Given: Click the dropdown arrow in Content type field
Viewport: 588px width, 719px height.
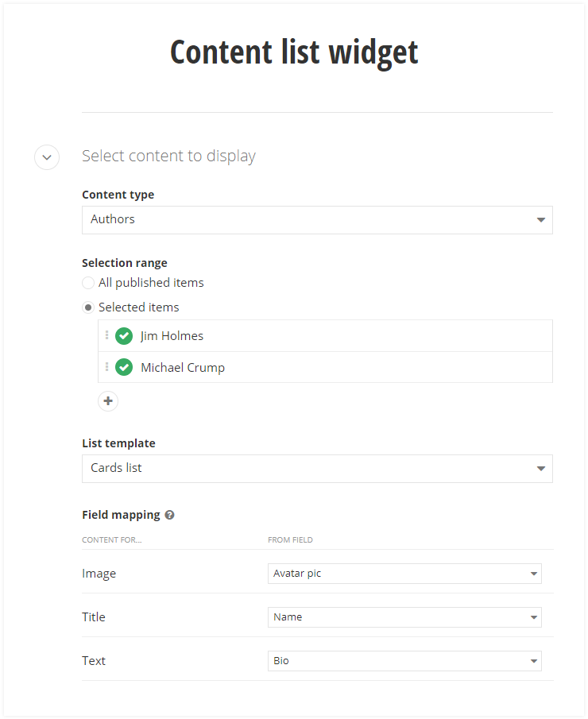Looking at the screenshot, I should tap(540, 220).
